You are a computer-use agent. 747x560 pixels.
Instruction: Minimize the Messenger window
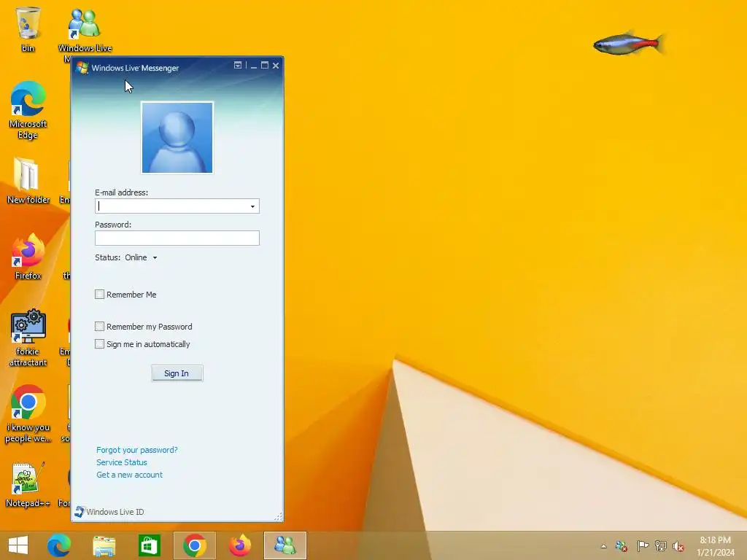254,66
